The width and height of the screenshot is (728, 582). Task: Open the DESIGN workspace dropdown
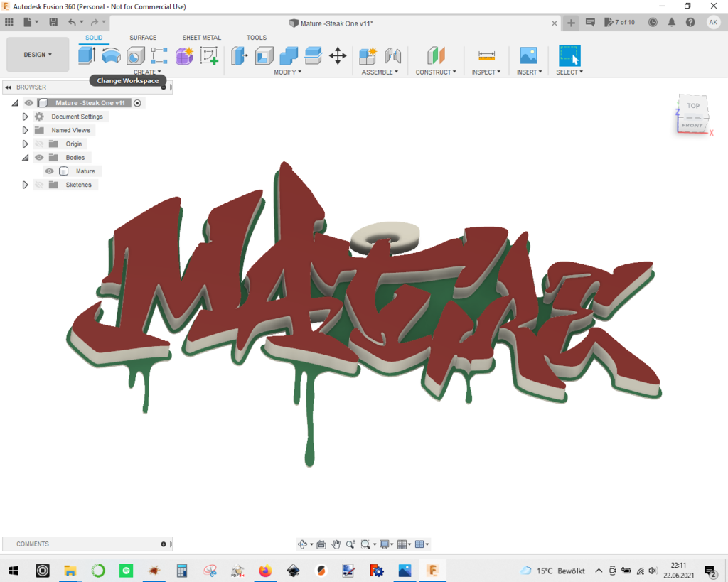tap(38, 55)
